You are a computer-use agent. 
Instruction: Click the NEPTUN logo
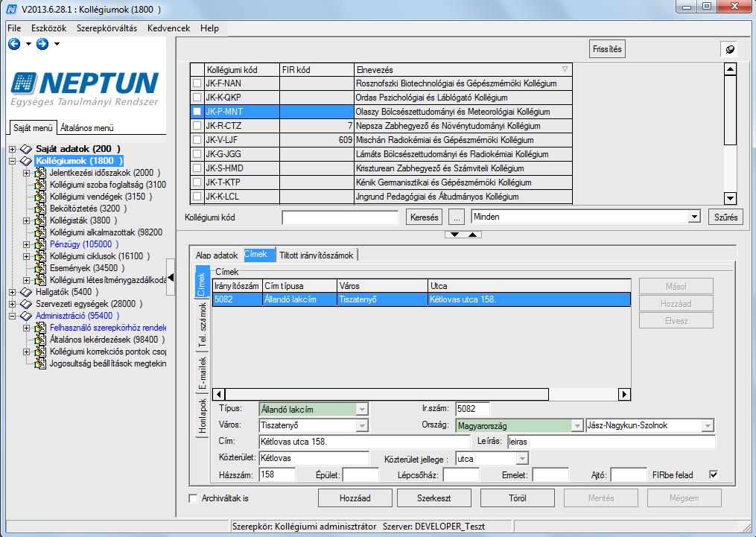(85, 89)
